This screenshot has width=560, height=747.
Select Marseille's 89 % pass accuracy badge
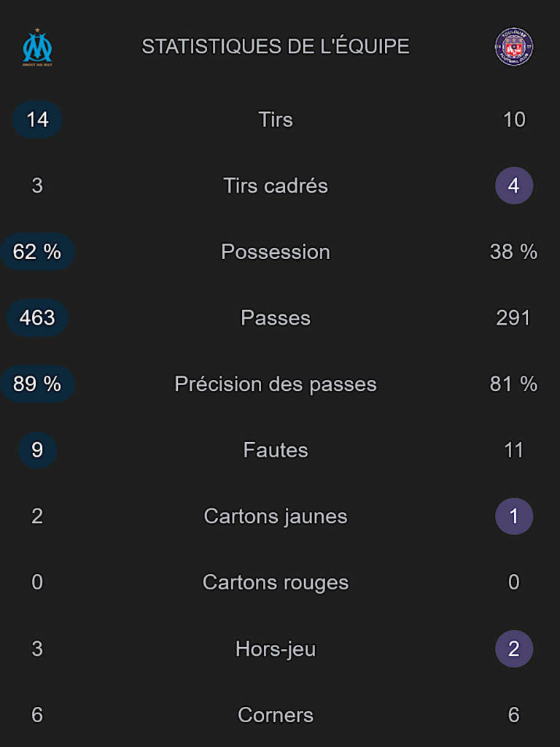37,384
